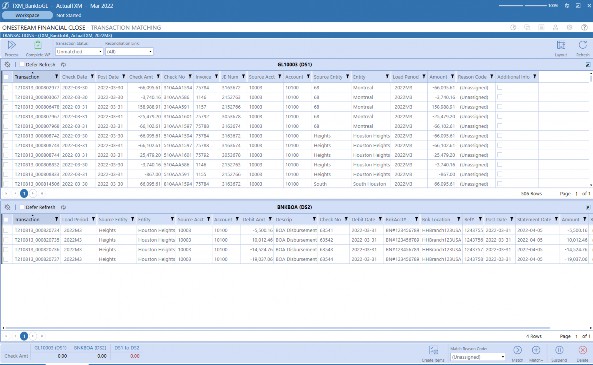This screenshot has height=365, width=593.
Task: Click the Process play icon
Action: pos(11,45)
